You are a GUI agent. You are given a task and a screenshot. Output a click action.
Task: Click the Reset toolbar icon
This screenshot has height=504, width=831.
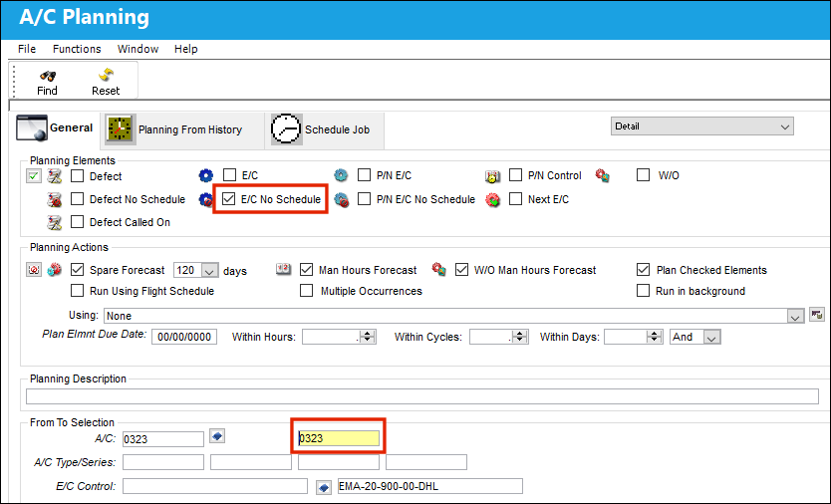(107, 75)
